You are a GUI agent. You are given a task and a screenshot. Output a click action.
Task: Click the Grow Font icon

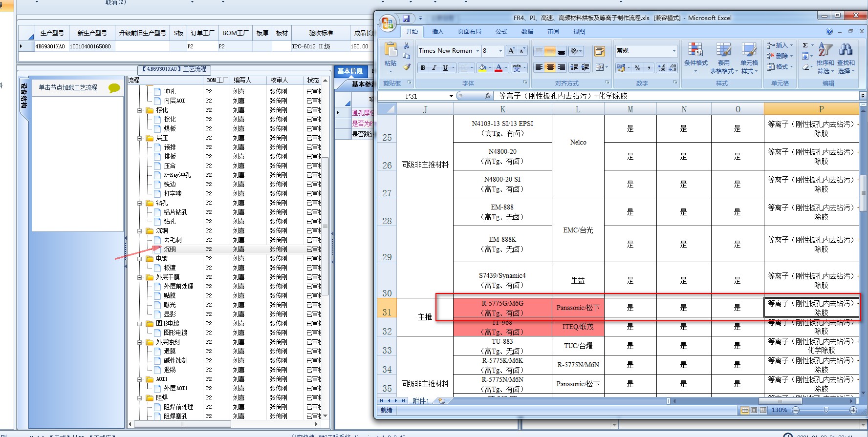pyautogui.click(x=511, y=51)
